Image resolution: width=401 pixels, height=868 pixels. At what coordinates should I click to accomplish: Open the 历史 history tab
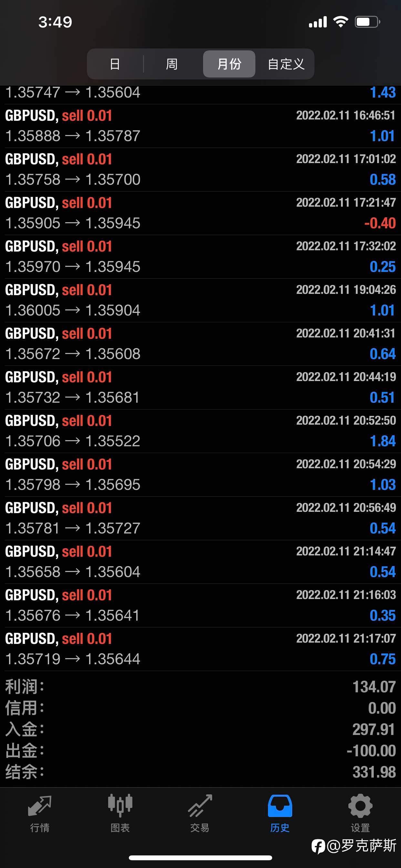coord(280,813)
